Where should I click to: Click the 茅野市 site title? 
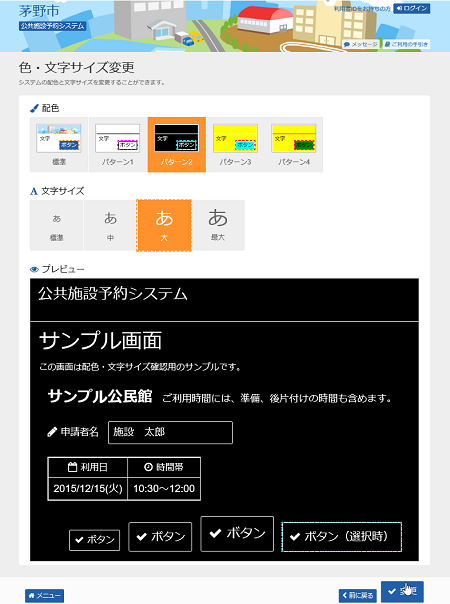[x=39, y=11]
